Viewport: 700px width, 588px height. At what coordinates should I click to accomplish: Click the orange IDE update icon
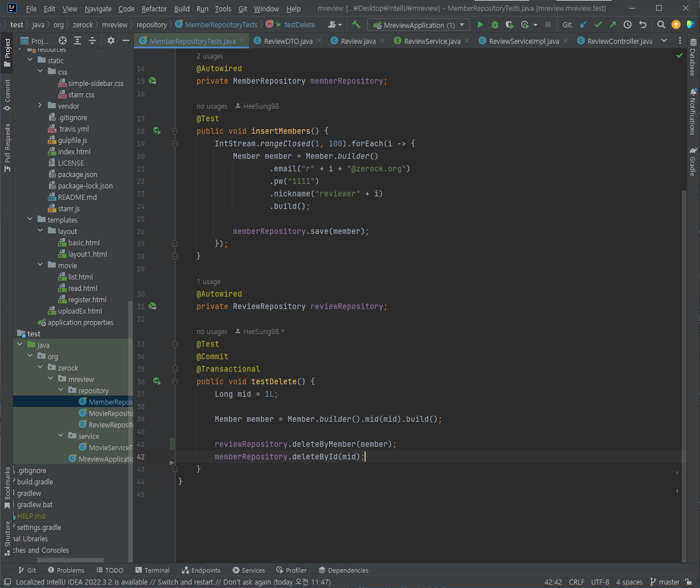pos(676,25)
